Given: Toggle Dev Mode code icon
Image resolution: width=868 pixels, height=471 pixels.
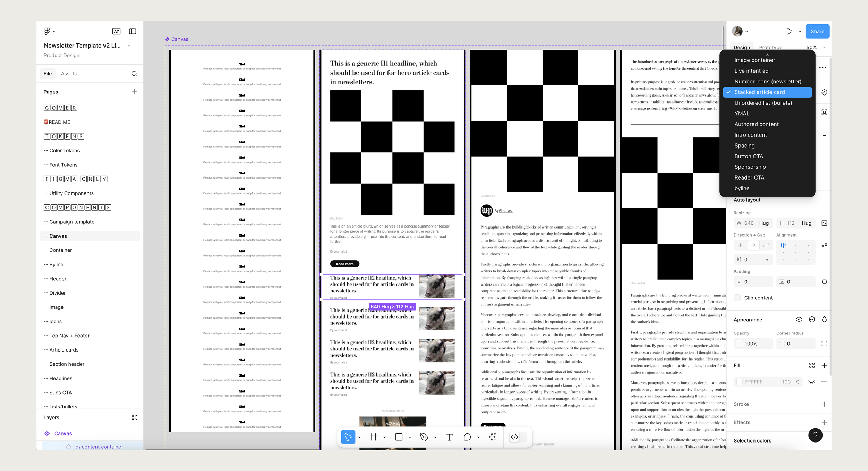Looking at the screenshot, I should 515,437.
